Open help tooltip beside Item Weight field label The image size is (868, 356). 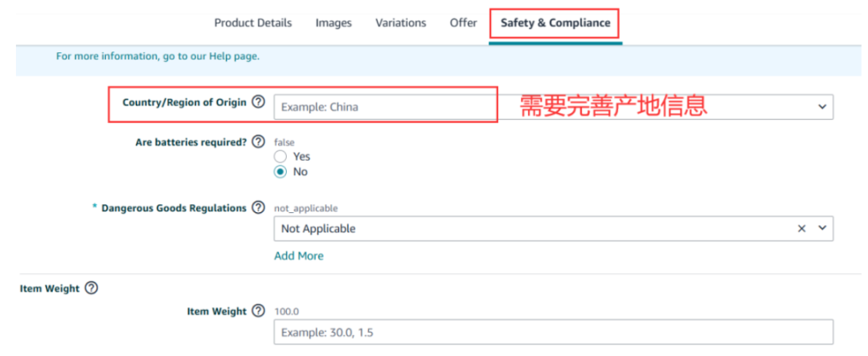258,311
